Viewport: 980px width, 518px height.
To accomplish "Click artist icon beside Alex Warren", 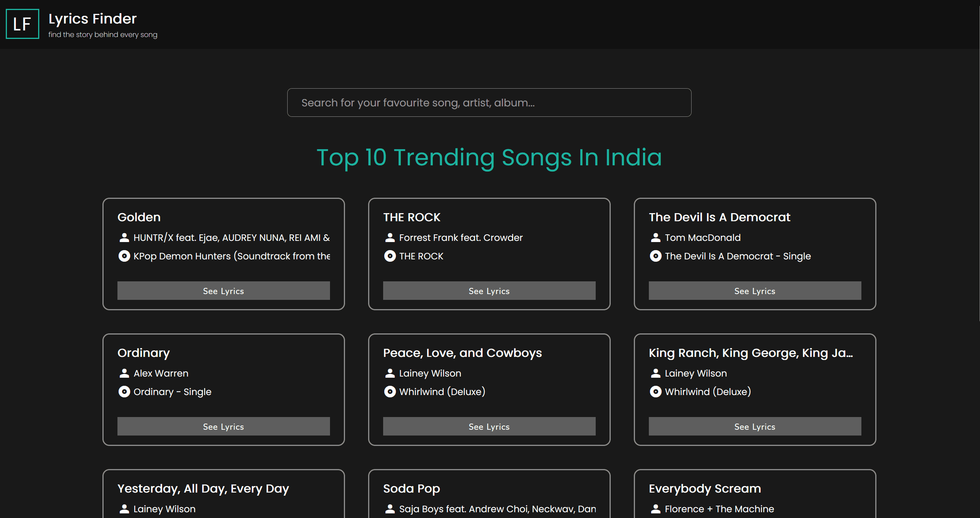I will tap(124, 373).
